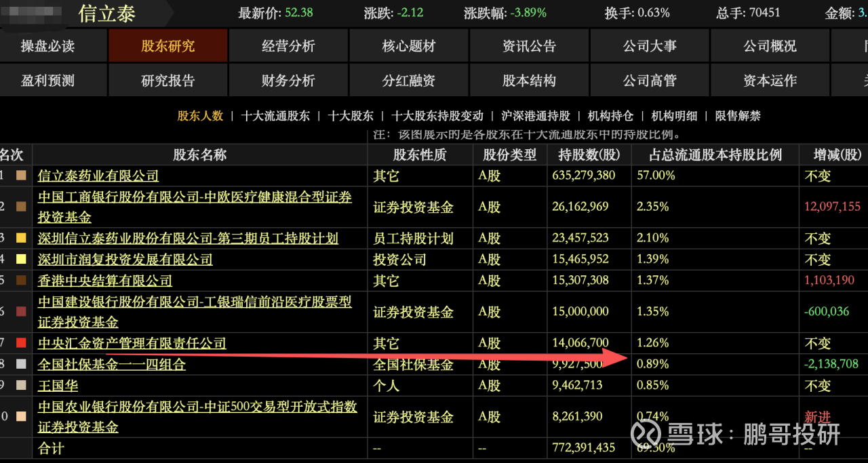Open 中欧医疗健康混合型证券投资基金 shareholder link
Screen dimensions: 868x463
195,207
